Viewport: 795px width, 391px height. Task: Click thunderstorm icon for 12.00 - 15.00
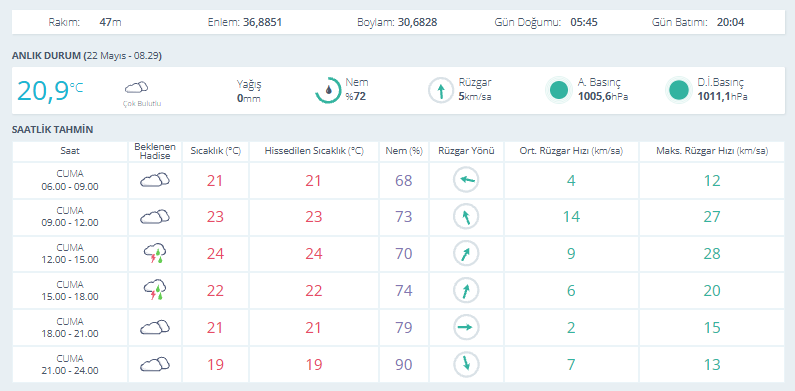click(155, 253)
